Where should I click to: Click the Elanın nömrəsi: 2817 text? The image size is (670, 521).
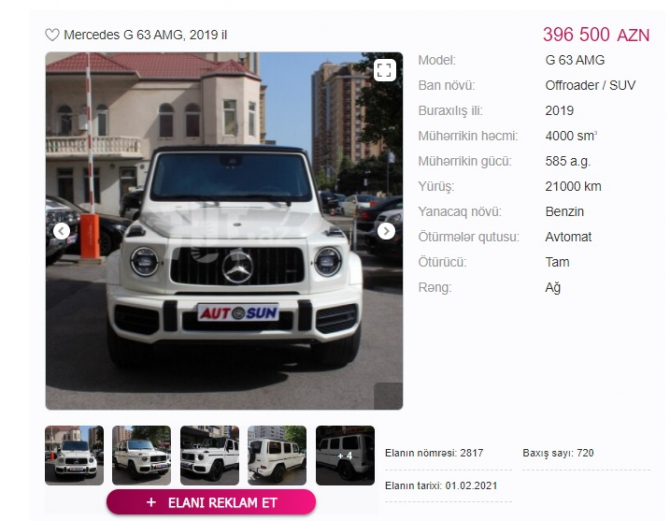[434, 453]
